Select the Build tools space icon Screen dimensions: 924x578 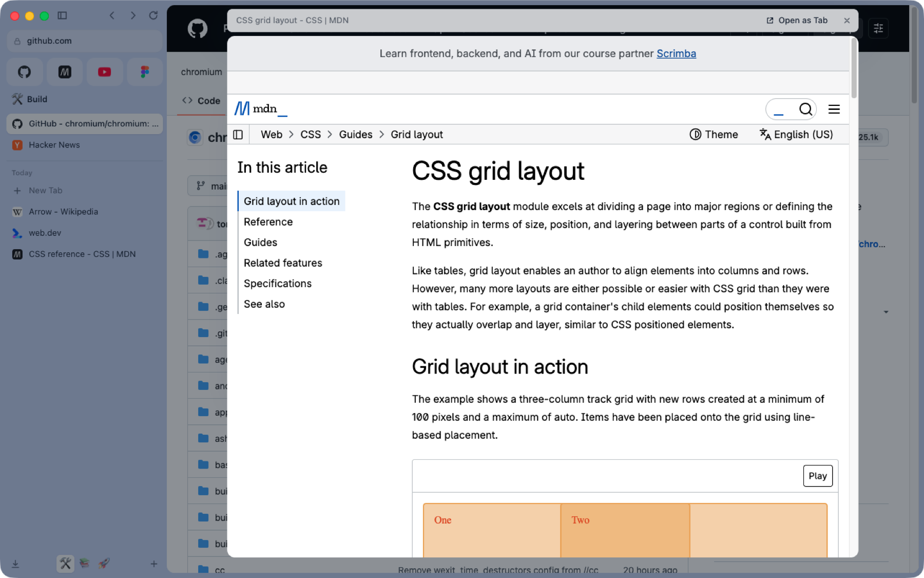pyautogui.click(x=65, y=563)
